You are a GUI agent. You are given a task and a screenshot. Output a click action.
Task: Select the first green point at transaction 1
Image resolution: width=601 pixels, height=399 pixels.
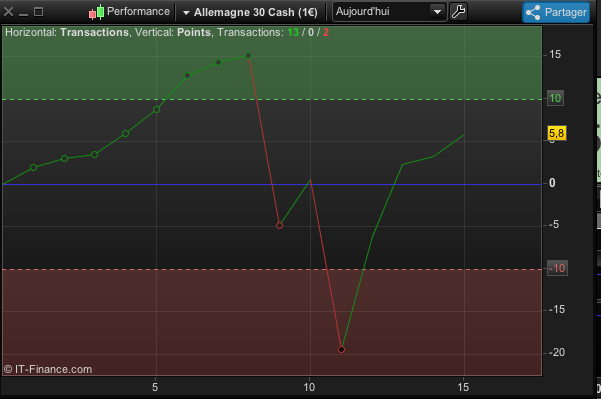33,167
